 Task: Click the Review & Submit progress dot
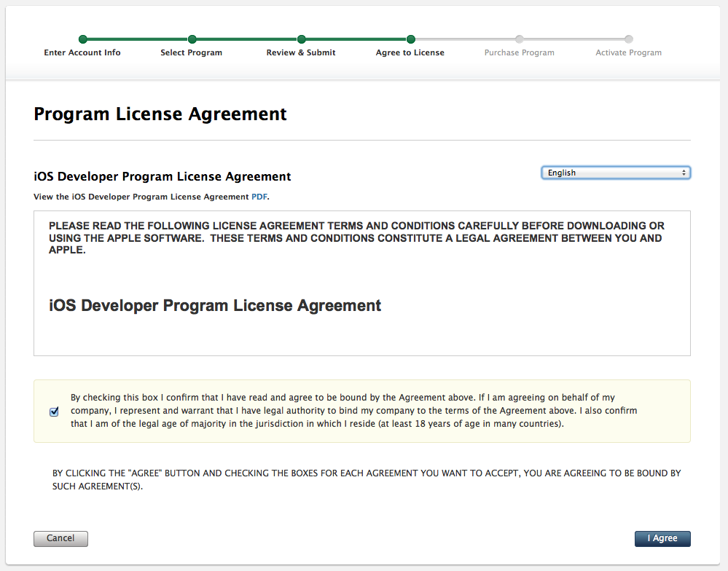pyautogui.click(x=301, y=39)
